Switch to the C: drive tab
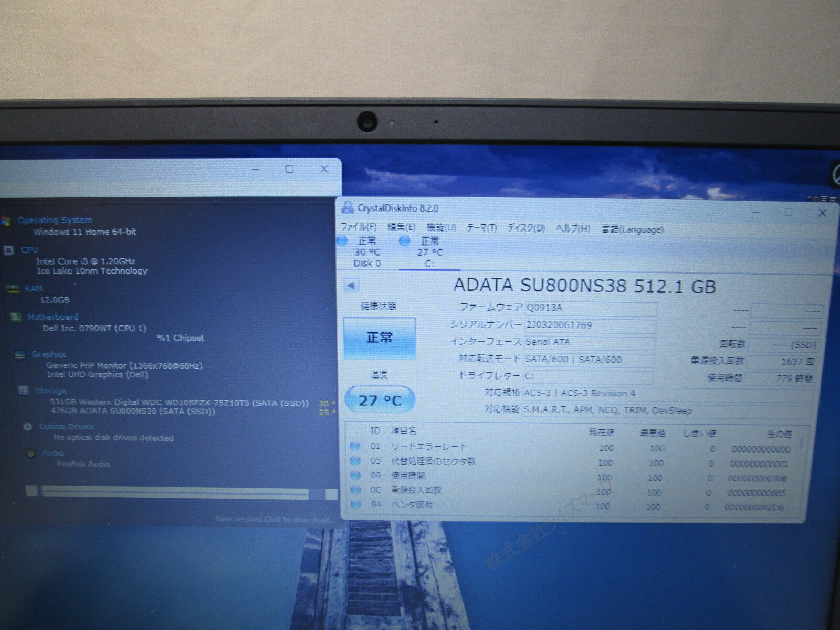Viewport: 840px width, 630px height. click(x=430, y=252)
